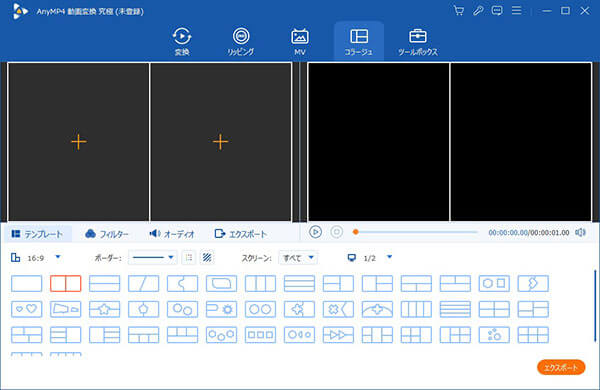Stop the preview playback
The image size is (600, 390).
click(337, 232)
